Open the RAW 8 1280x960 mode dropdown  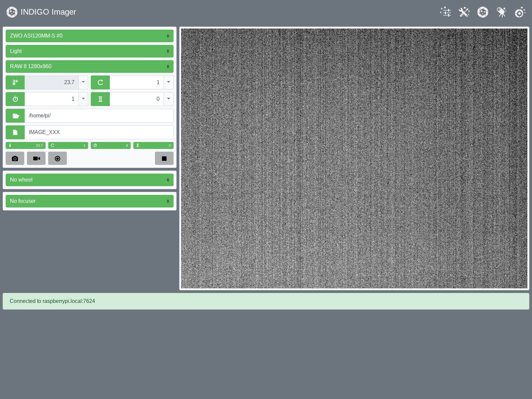click(89, 66)
